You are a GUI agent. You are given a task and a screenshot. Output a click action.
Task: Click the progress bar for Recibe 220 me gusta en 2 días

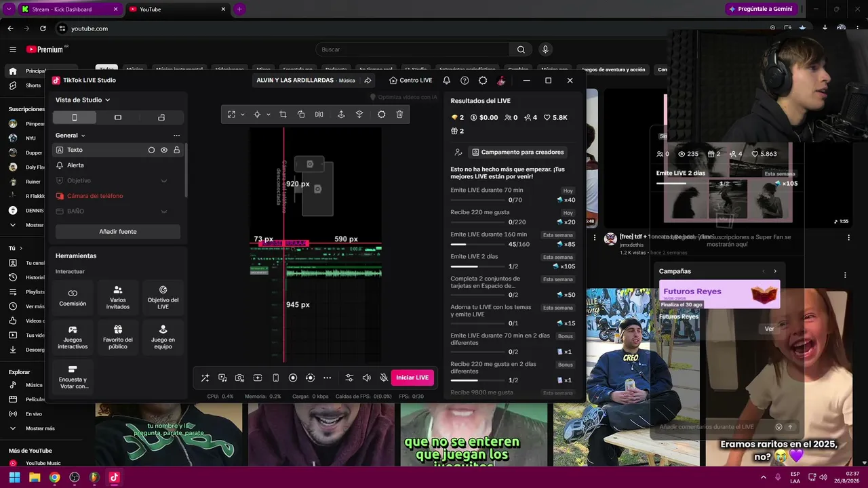click(x=477, y=380)
